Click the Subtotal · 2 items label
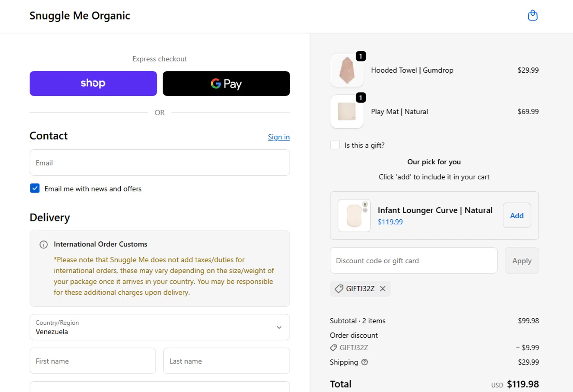The height and width of the screenshot is (392, 573). [x=358, y=321]
